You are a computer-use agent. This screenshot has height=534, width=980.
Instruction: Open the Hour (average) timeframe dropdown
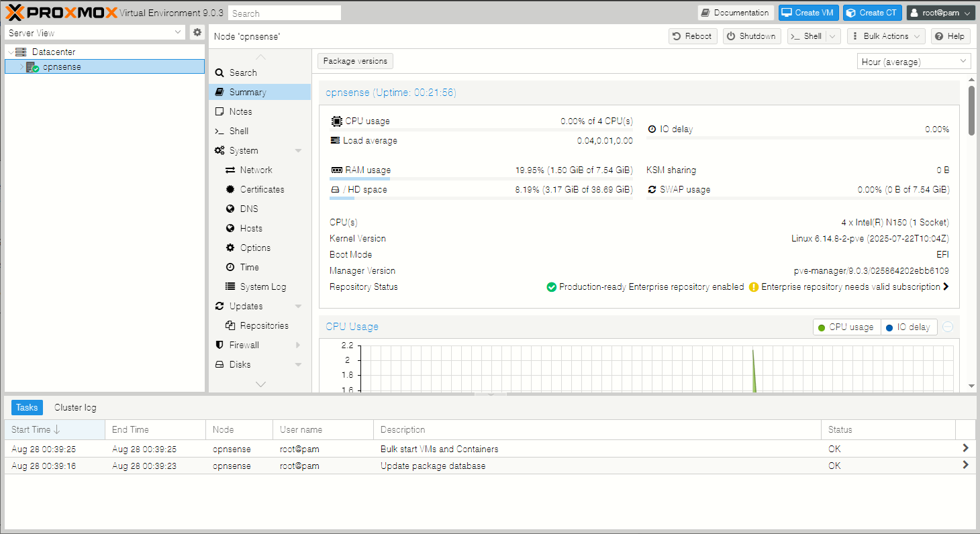964,61
